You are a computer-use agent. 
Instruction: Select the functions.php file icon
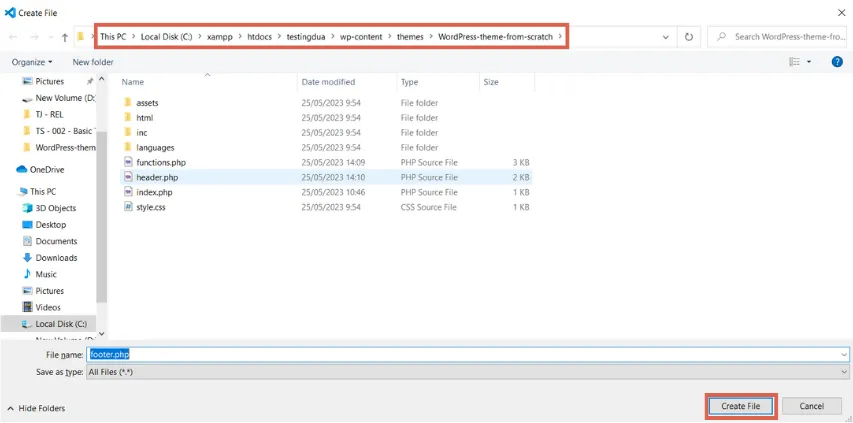point(128,162)
